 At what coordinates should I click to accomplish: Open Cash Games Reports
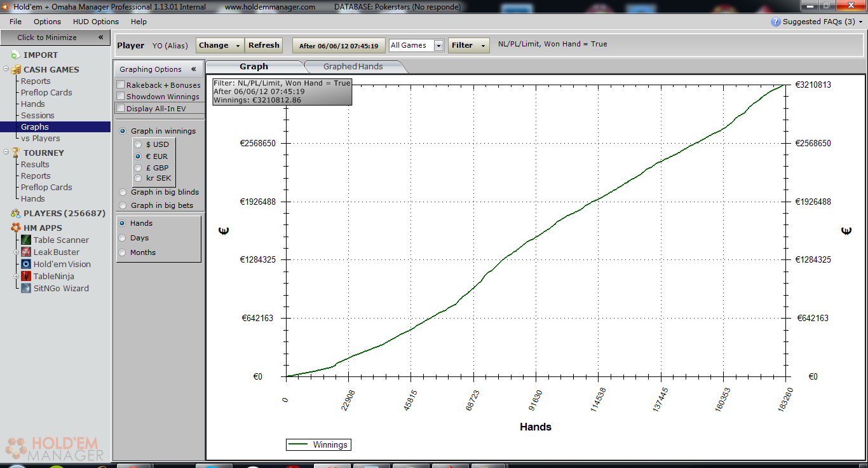pos(36,81)
